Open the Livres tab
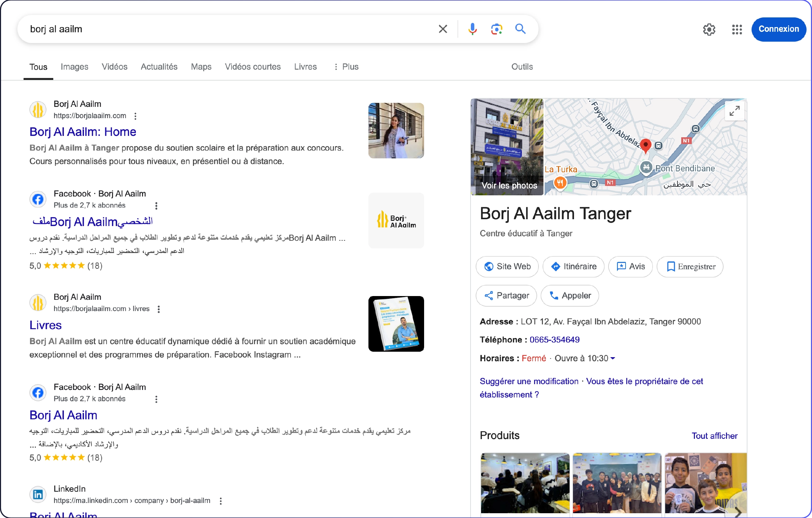812x518 pixels. tap(305, 67)
